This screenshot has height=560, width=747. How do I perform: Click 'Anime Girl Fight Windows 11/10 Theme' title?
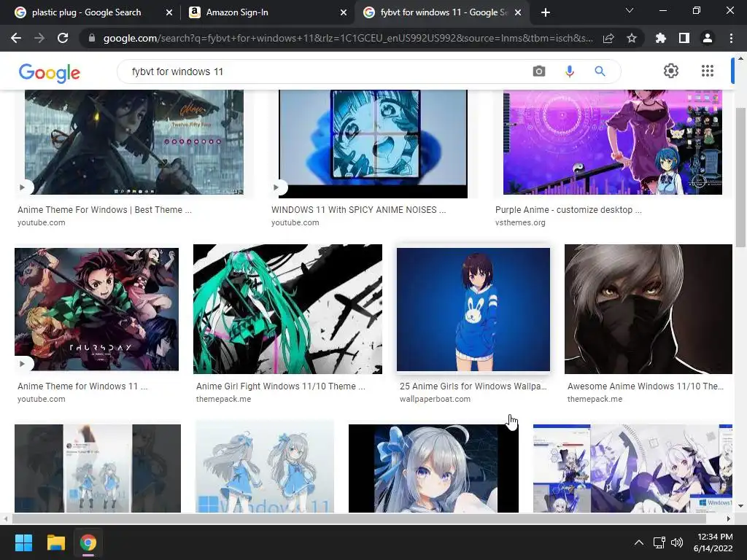[281, 386]
